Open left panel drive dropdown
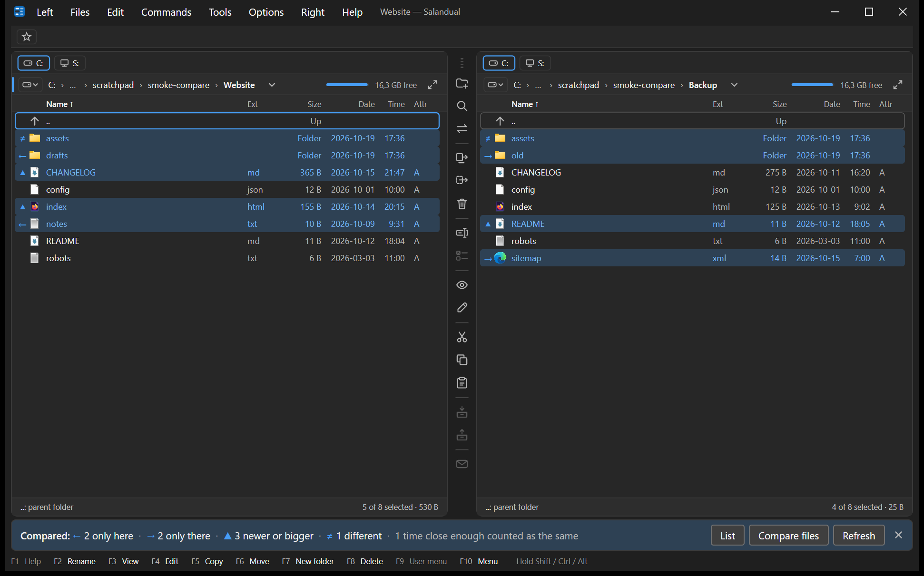The image size is (924, 576). (x=30, y=85)
